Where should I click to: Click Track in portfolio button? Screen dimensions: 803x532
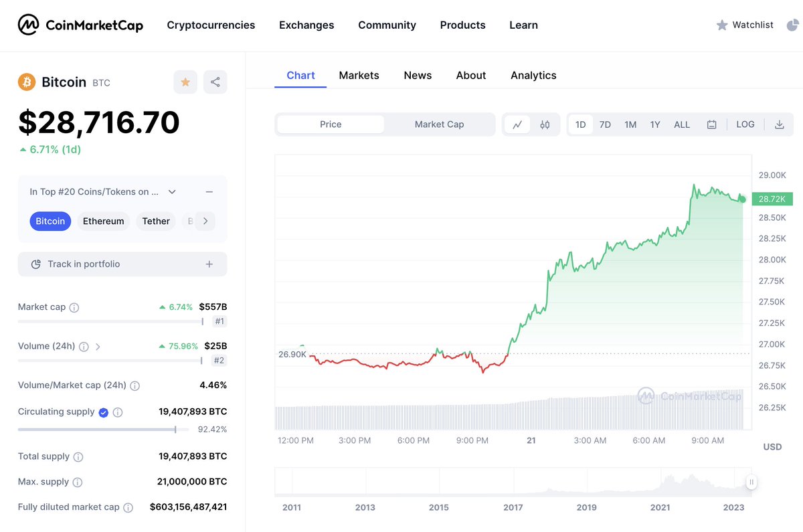coord(122,264)
